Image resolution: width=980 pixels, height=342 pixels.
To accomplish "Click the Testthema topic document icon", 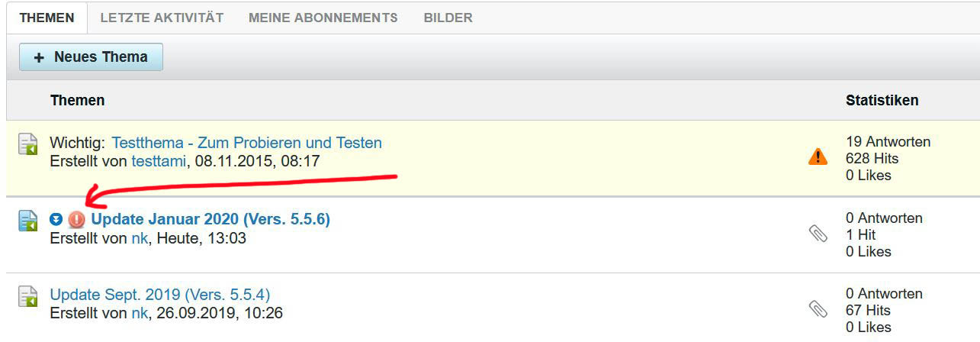I will point(28,144).
